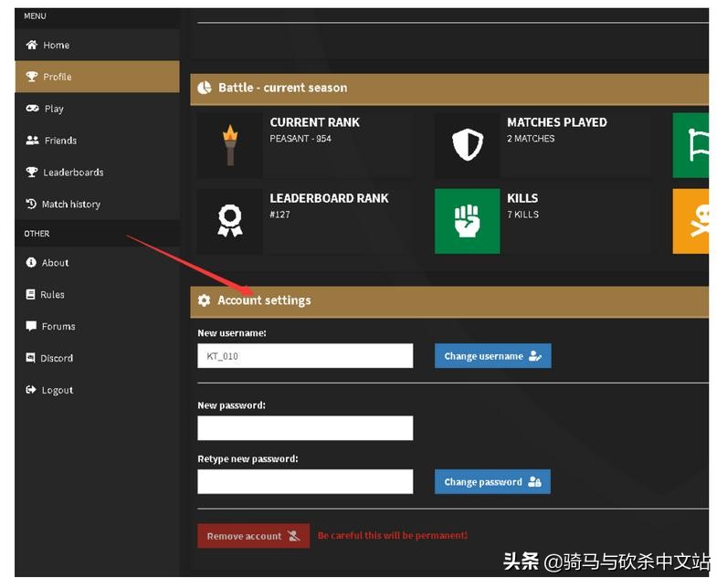View Match history

[98, 204]
